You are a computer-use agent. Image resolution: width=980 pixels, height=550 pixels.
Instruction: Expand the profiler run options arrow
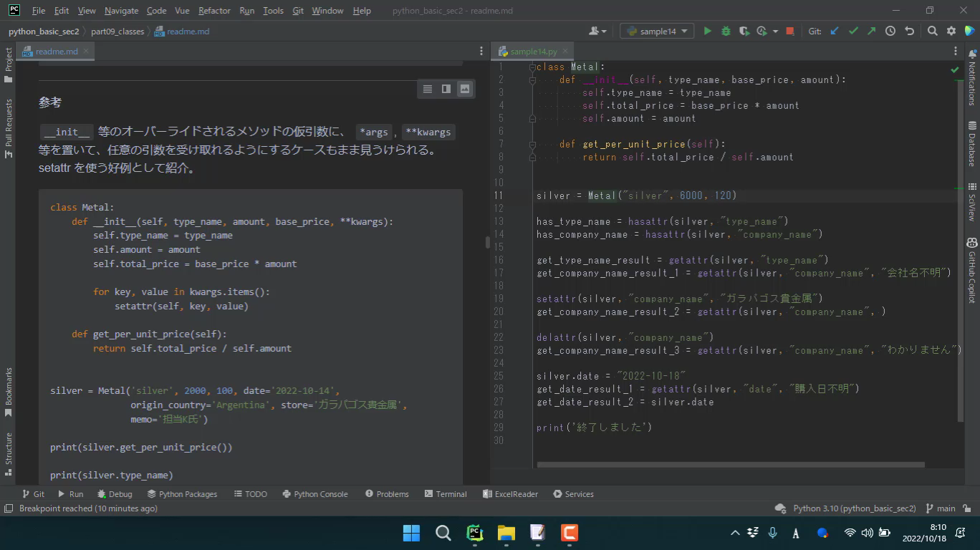coord(774,31)
